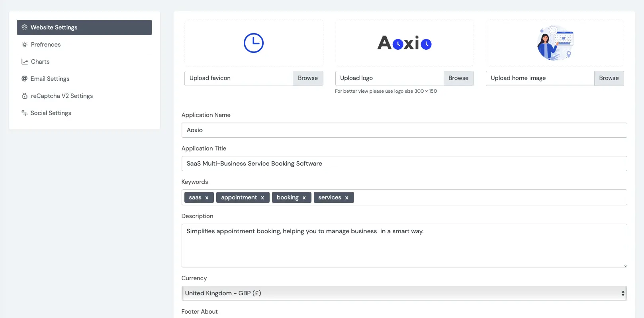This screenshot has width=644, height=318.
Task: Click the line chart icon beside Charts
Action: click(25, 62)
